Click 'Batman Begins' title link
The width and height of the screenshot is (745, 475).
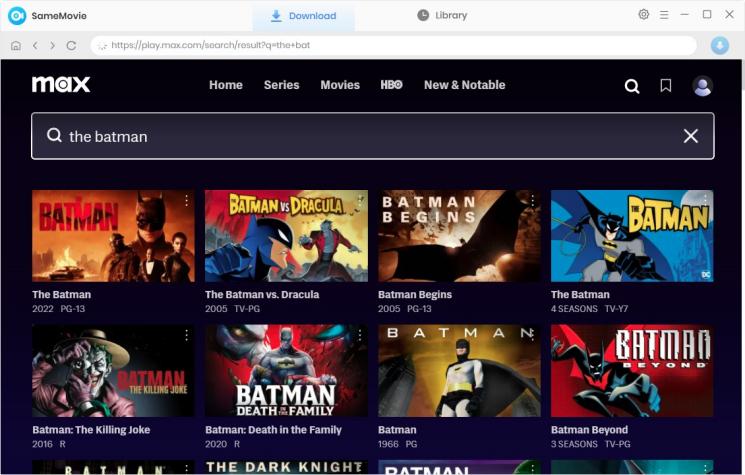[x=415, y=294]
